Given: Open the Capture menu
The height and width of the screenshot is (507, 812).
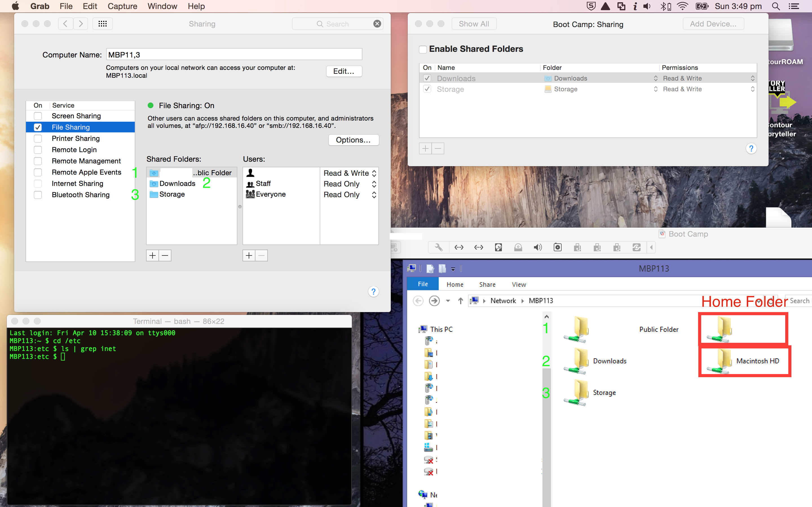Looking at the screenshot, I should (x=122, y=6).
